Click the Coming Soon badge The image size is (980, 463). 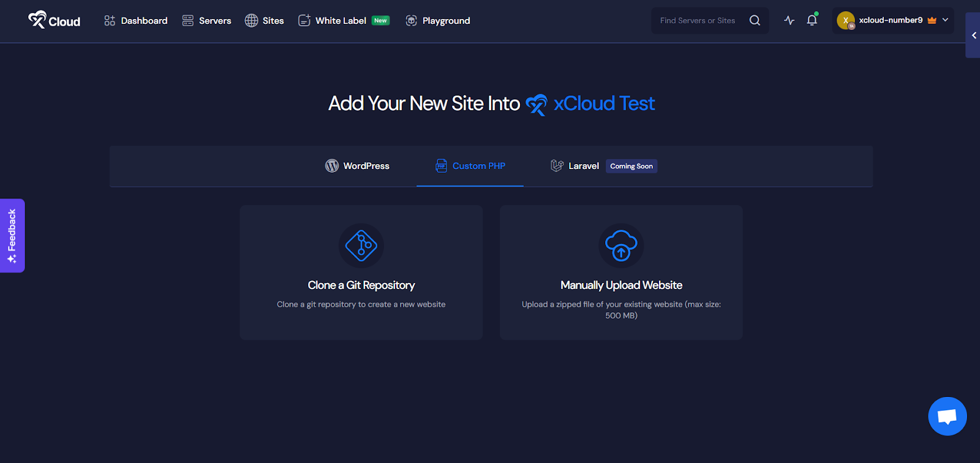point(631,166)
